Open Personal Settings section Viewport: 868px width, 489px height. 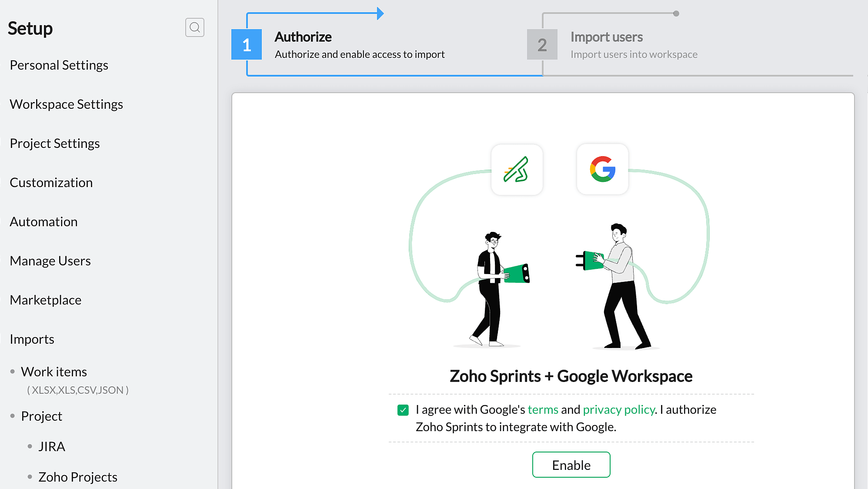pyautogui.click(x=59, y=65)
